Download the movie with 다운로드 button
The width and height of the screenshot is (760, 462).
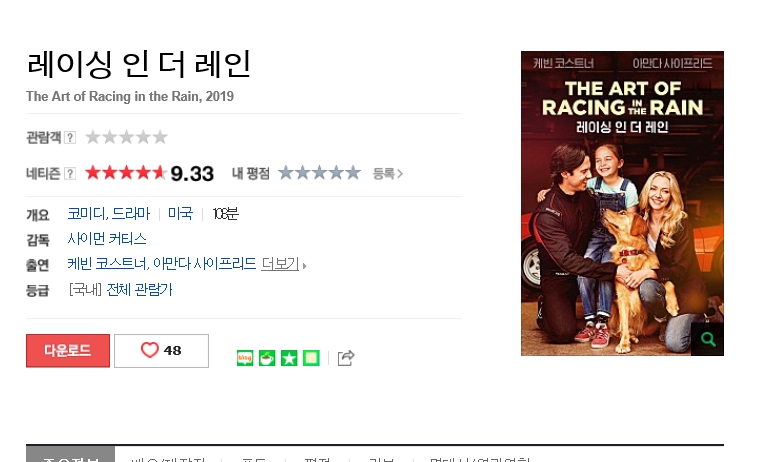click(68, 350)
